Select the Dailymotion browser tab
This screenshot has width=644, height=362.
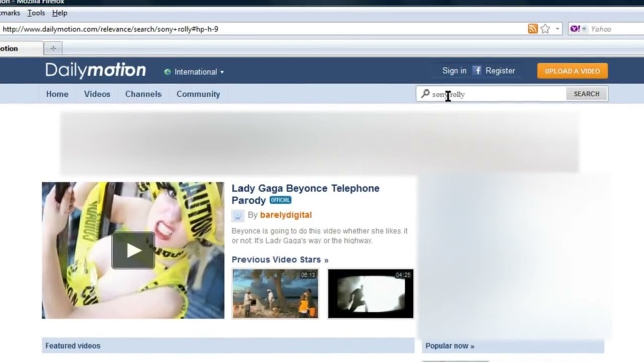pos(20,48)
